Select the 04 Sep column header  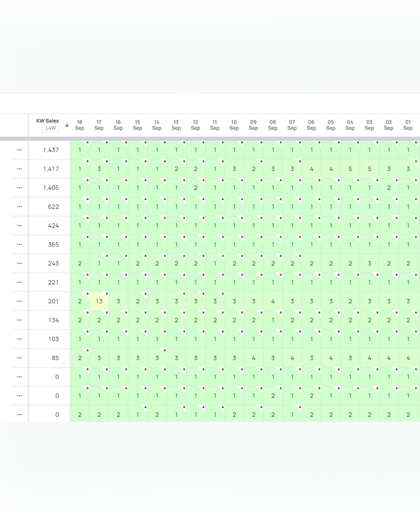pyautogui.click(x=350, y=125)
